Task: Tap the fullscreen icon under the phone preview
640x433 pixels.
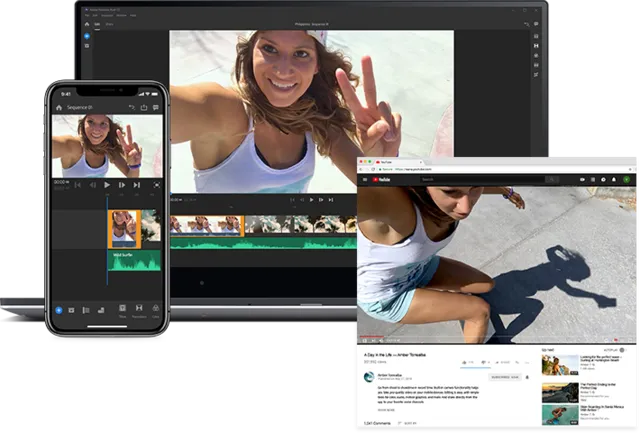Action: 156,185
